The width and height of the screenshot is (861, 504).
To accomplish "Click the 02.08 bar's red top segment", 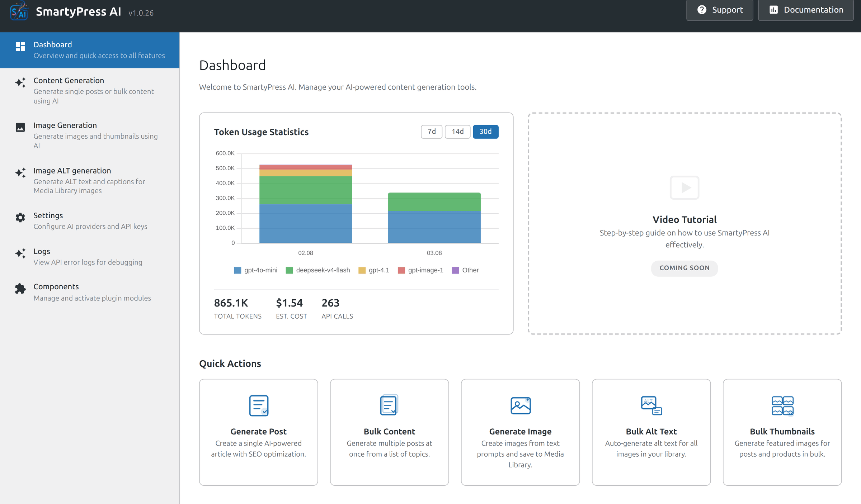I will coord(306,167).
